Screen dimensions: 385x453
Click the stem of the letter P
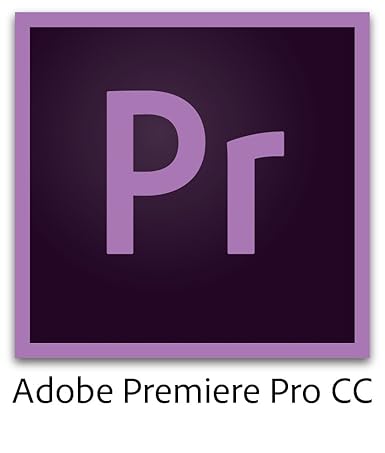click(120, 172)
